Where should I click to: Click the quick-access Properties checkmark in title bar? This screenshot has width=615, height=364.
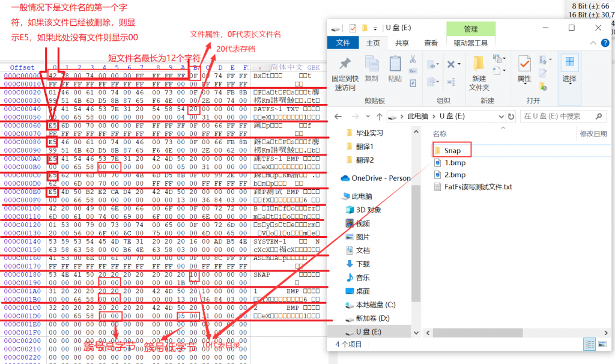(353, 28)
